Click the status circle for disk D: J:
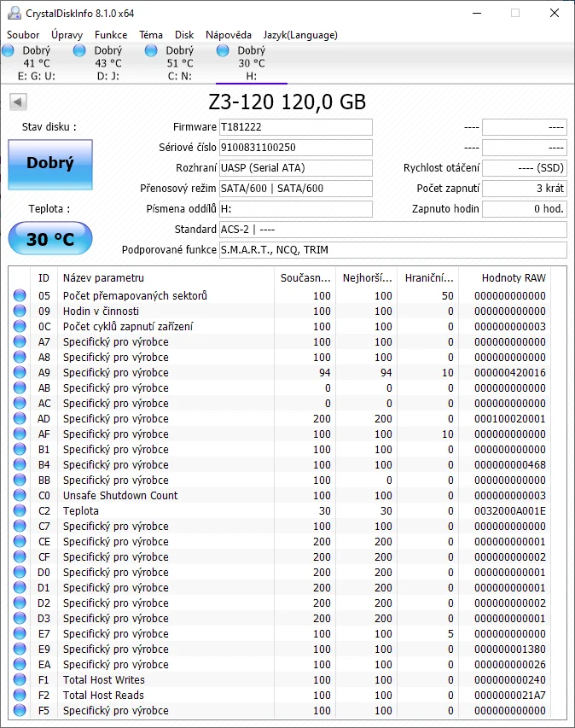 tap(79, 50)
